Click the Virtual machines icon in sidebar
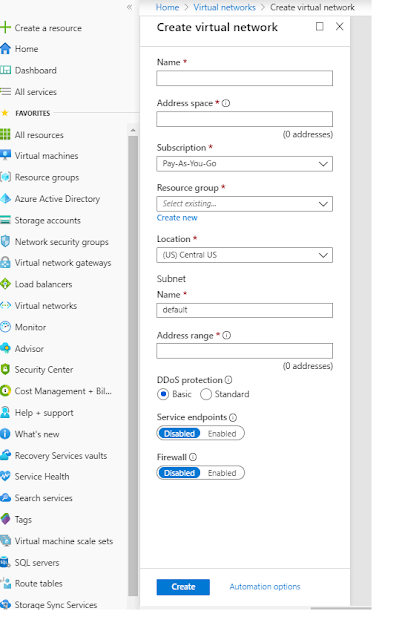 tap(5, 156)
